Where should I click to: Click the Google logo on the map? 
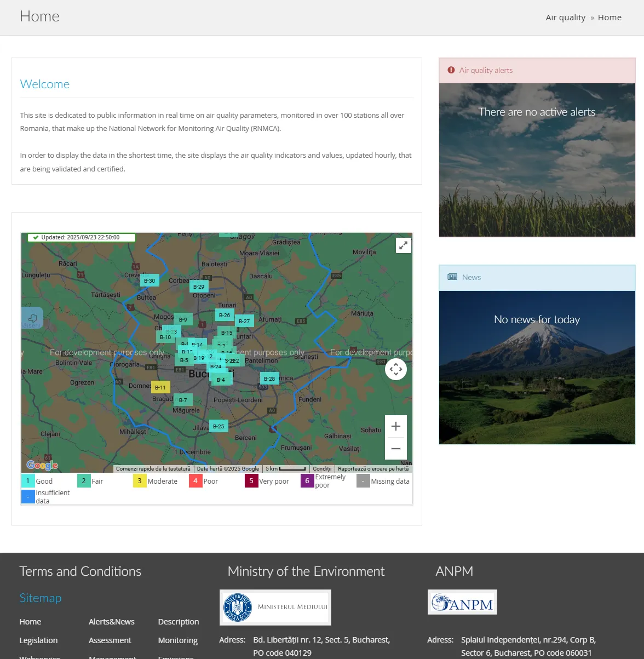pos(42,465)
